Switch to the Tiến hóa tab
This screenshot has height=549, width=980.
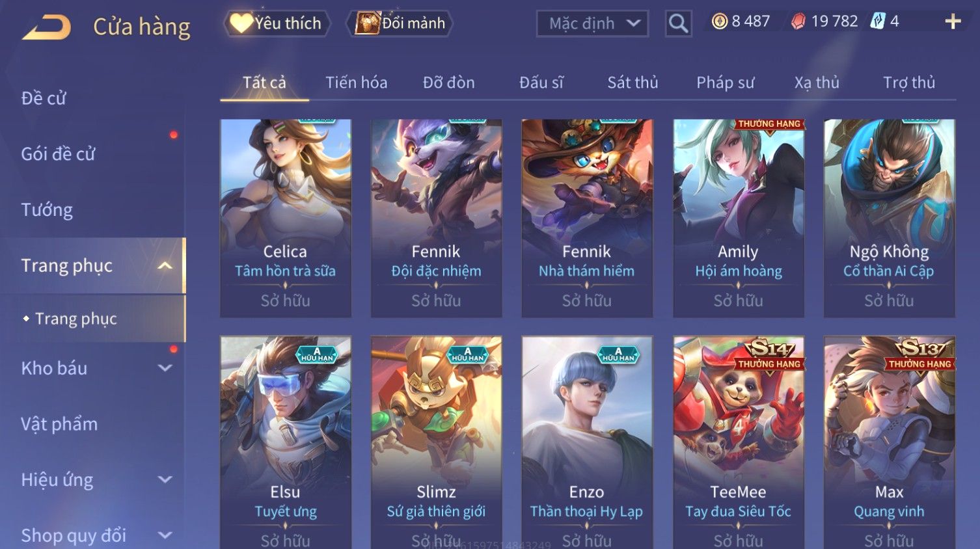coord(357,83)
